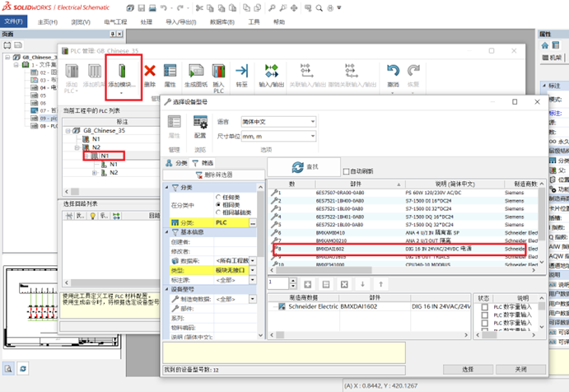569x392 pixels.
Task: Click the home icon in Properties (属性) panel
Action: 544,45
